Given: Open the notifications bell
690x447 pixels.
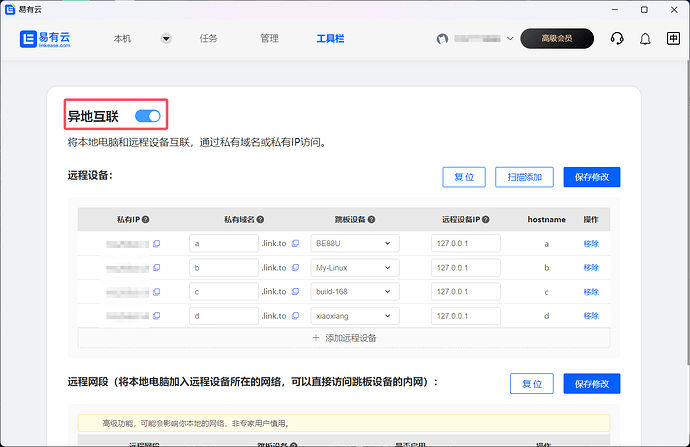Looking at the screenshot, I should [645, 39].
